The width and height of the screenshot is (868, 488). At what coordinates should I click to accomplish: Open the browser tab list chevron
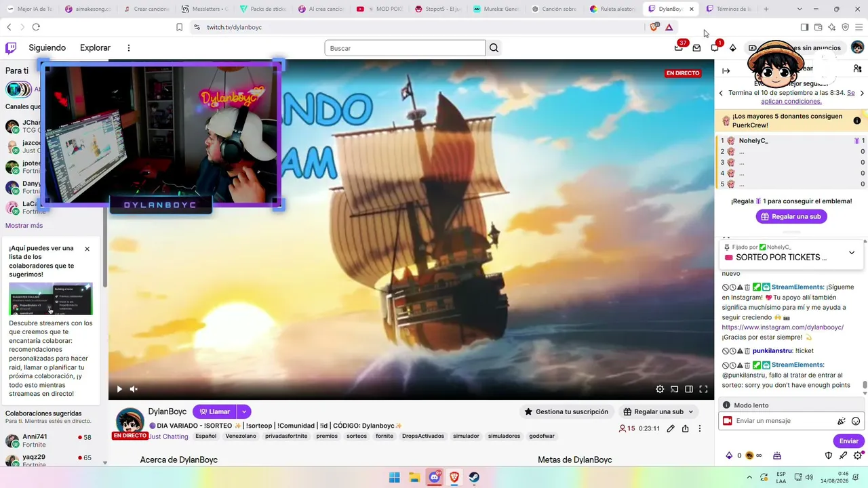tap(800, 9)
